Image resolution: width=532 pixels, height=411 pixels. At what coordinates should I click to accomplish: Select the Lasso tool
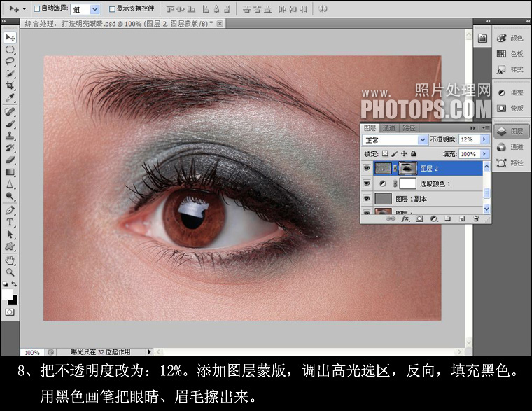pos(10,61)
